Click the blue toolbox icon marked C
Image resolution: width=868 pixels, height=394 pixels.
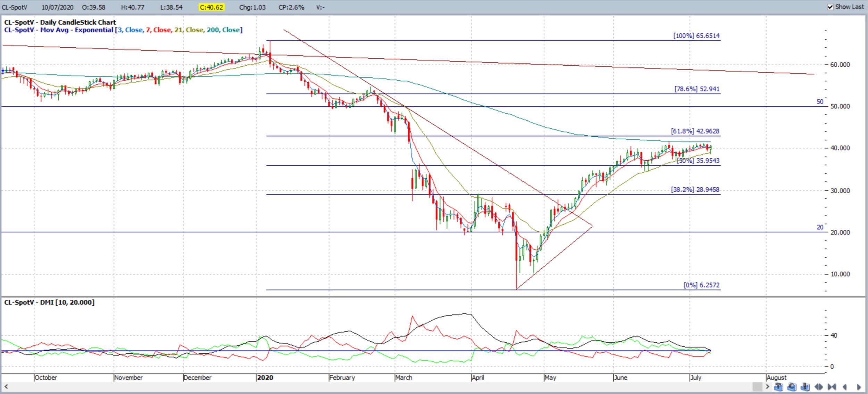pyautogui.click(x=792, y=387)
